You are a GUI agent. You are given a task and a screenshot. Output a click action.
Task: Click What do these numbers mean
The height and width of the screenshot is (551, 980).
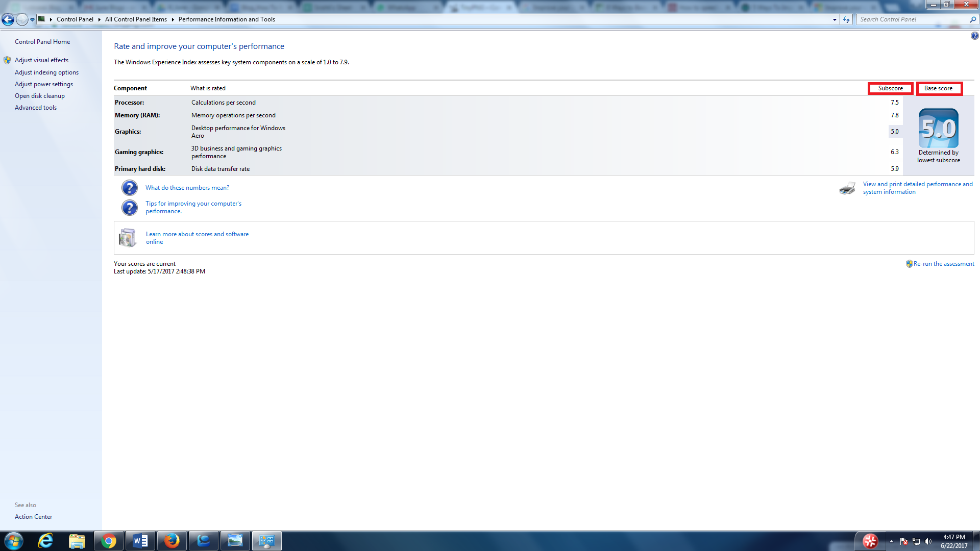coord(187,187)
